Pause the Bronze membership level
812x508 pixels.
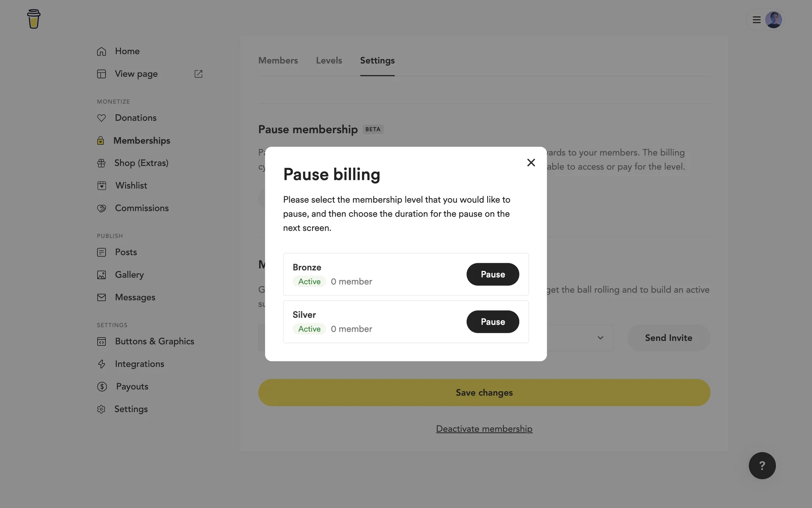tap(493, 274)
